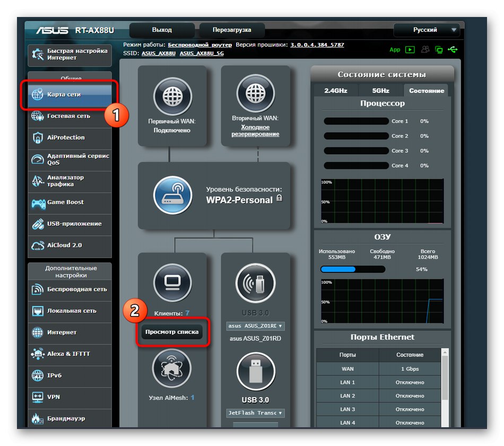This screenshot has width=504, height=446.
Task: Switch to the 2.4GHz tab
Action: [x=336, y=91]
